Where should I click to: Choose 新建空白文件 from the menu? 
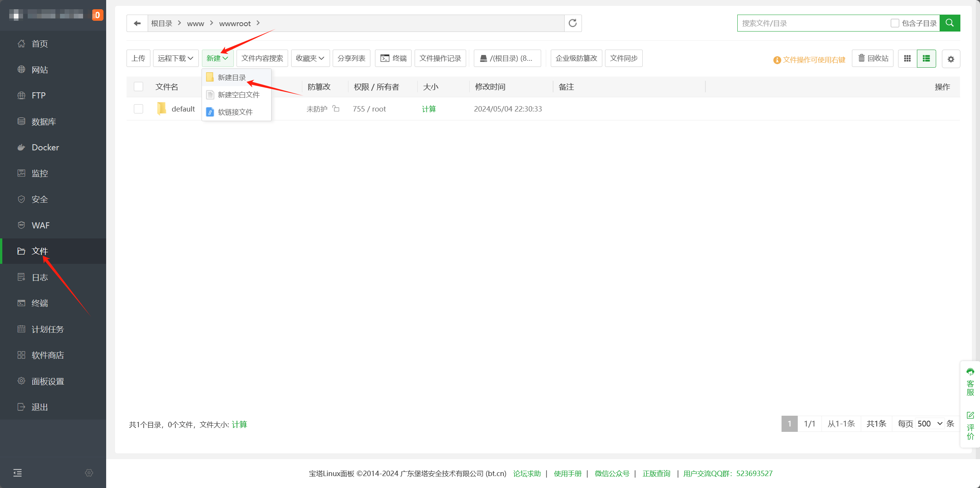(x=238, y=95)
